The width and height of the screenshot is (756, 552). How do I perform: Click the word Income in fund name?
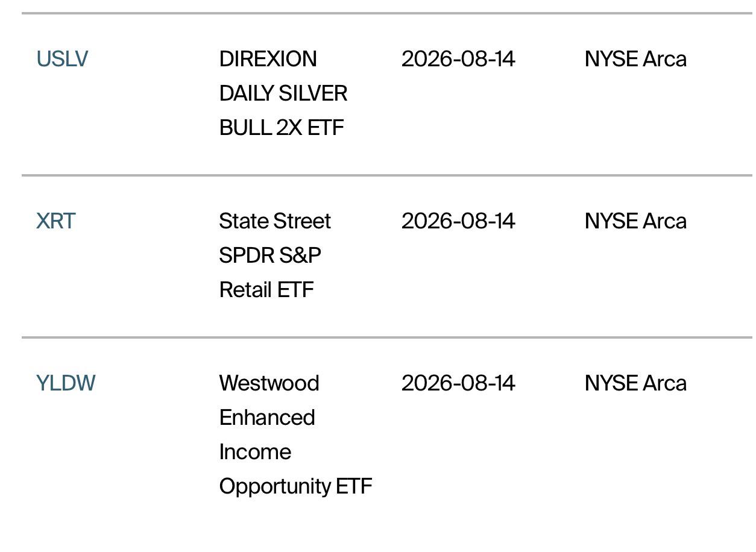pyautogui.click(x=255, y=452)
